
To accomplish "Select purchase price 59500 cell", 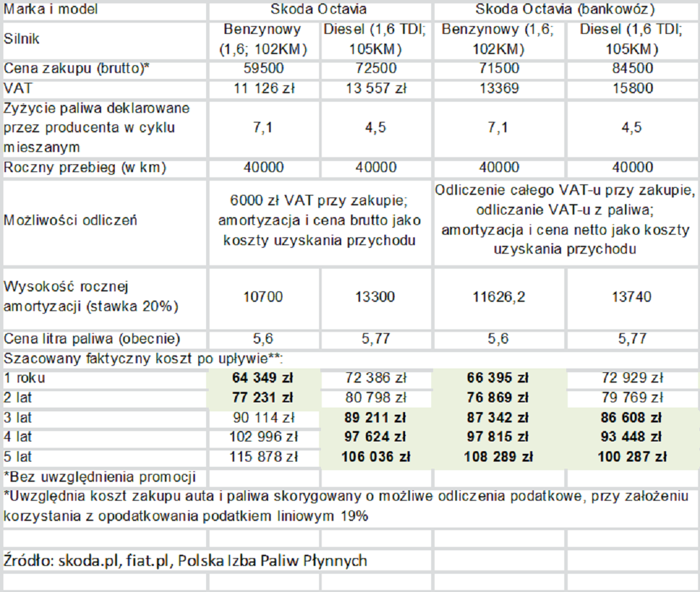I will (264, 68).
